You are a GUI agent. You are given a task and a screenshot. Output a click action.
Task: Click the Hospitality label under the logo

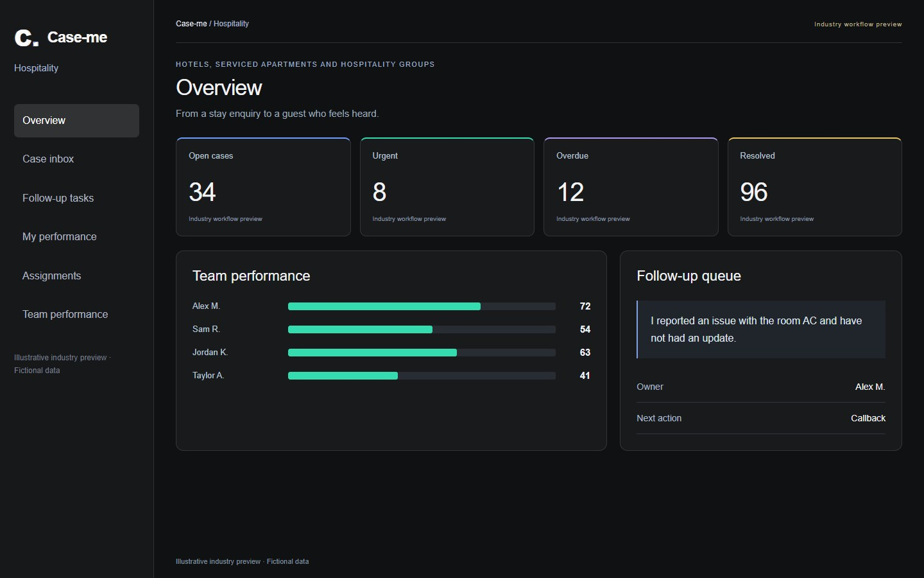tap(36, 68)
